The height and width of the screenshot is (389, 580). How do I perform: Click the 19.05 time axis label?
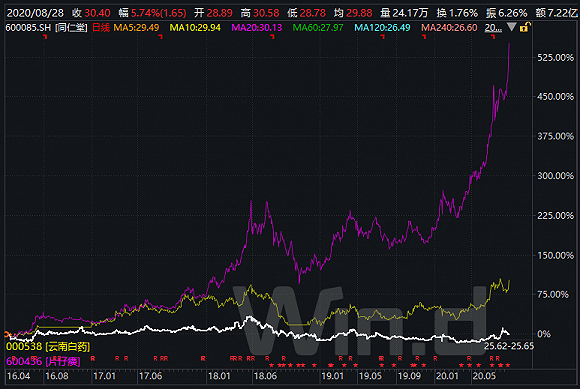click(x=371, y=376)
